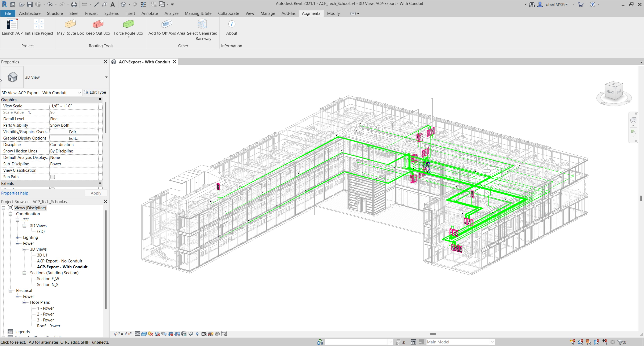Toggle Temporary Hide/Isolate glasses icon
Viewport: 644px width, 346px height.
click(191, 333)
